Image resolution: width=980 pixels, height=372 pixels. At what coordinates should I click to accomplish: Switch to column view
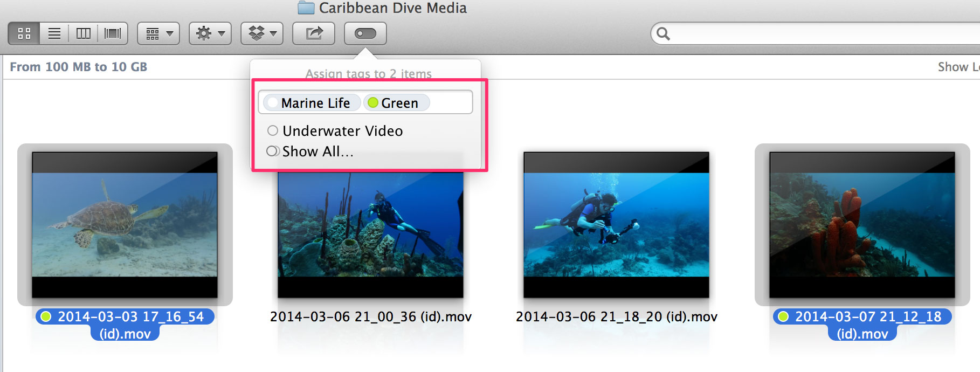pyautogui.click(x=84, y=33)
